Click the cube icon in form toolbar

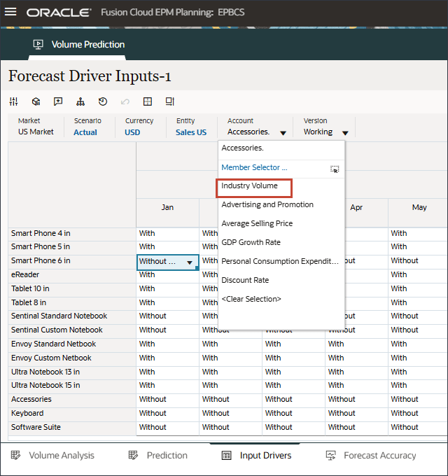pos(36,101)
